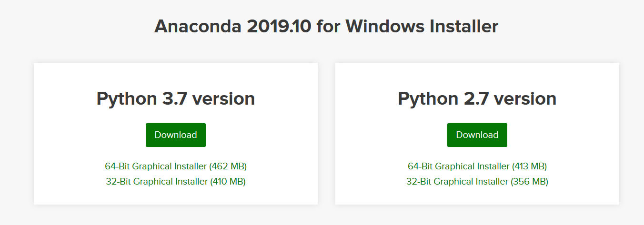The width and height of the screenshot is (644, 225).
Task: Click Download under Python 2.7 version
Action: pos(477,135)
